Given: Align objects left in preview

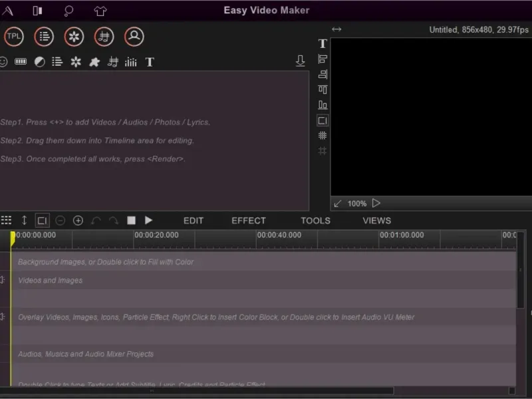Looking at the screenshot, I should (323, 59).
